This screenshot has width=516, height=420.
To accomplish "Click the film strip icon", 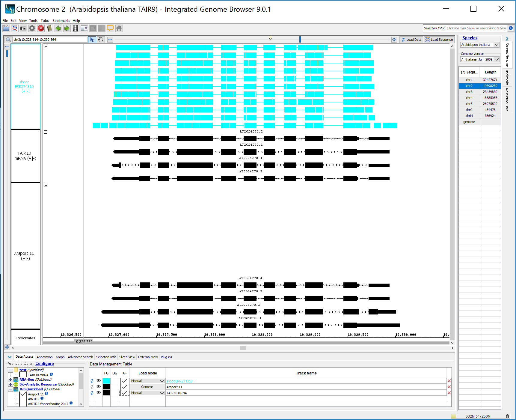I will click(76, 28).
